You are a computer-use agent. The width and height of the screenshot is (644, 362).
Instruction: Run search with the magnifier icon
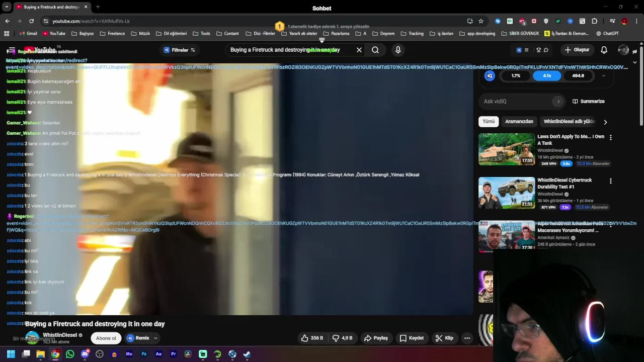coord(375,50)
